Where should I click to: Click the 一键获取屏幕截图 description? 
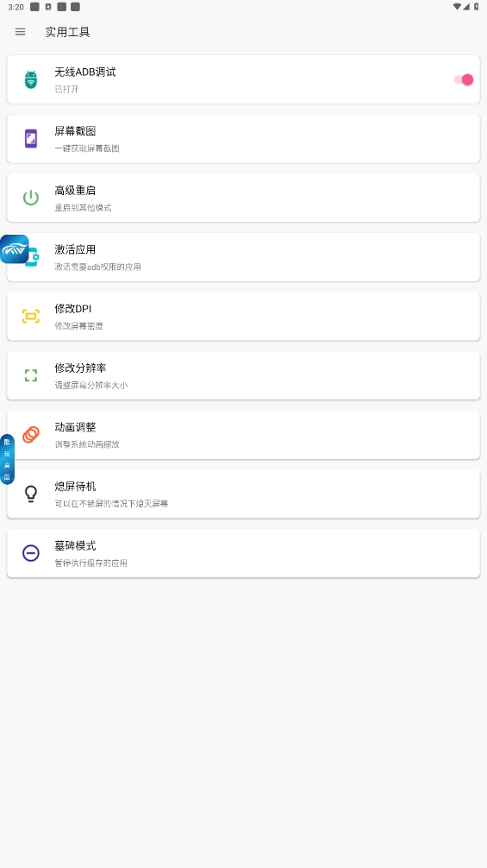[87, 148]
